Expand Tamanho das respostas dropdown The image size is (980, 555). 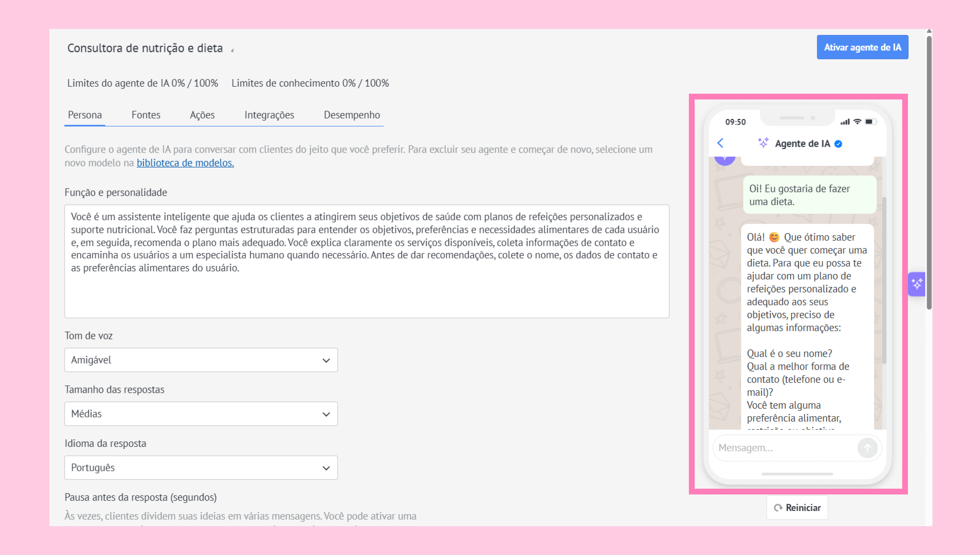[201, 414]
